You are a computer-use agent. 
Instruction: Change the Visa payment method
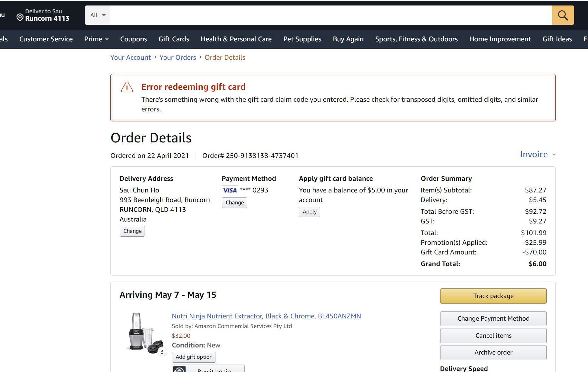[x=235, y=203]
